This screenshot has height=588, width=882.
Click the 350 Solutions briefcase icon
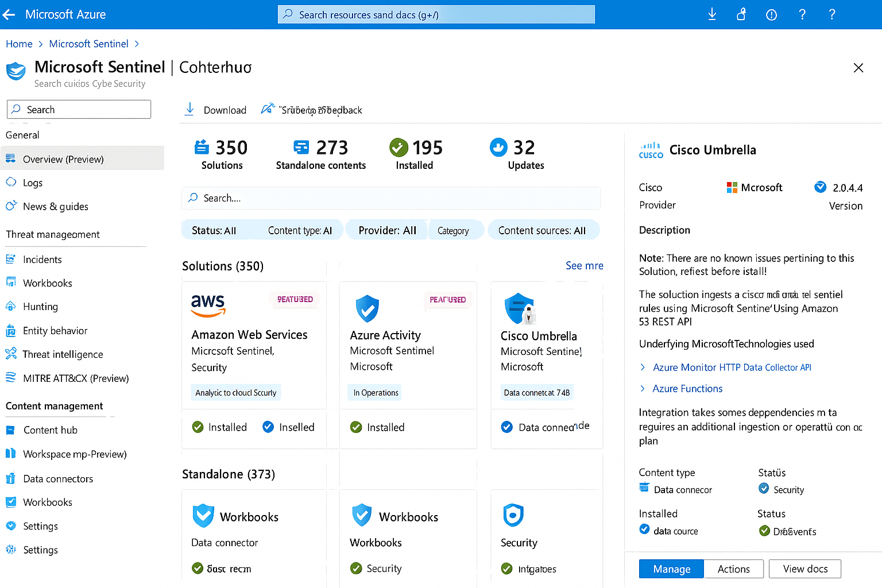coord(202,148)
